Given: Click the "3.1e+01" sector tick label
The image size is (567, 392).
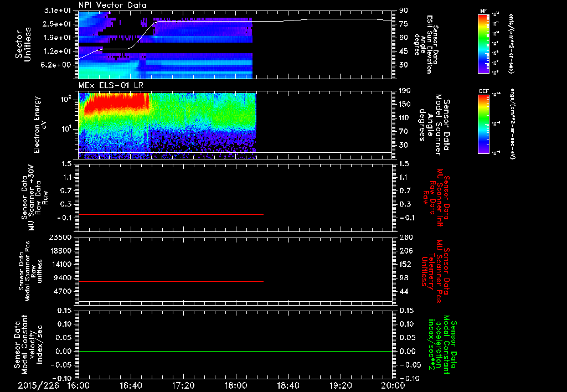Looking at the screenshot, I should click(x=57, y=10).
